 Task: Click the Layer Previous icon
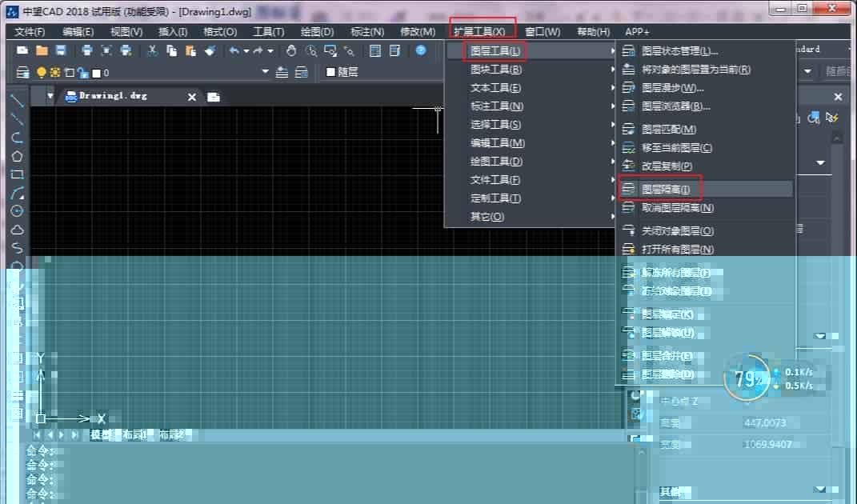(301, 72)
